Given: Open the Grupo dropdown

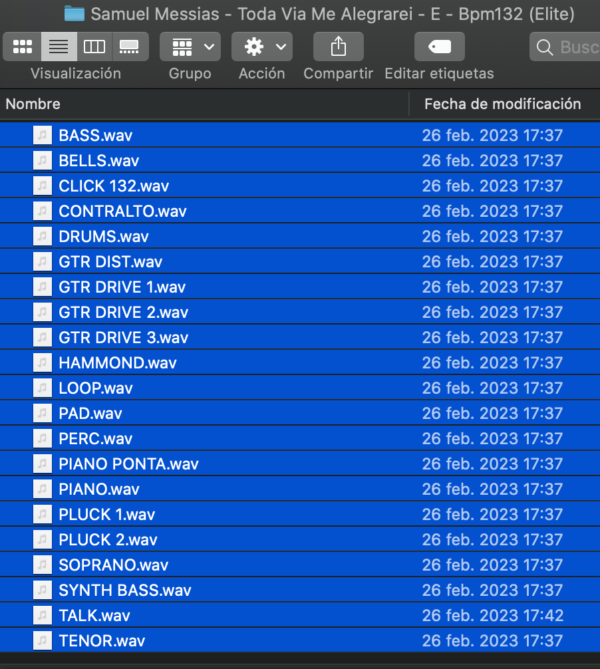Looking at the screenshot, I should 190,47.
